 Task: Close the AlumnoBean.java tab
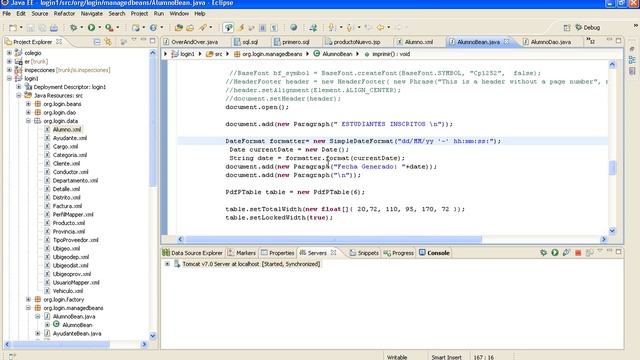507,42
